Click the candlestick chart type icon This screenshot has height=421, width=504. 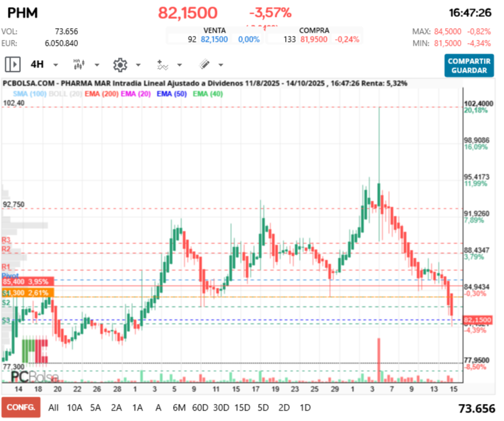pos(79,65)
